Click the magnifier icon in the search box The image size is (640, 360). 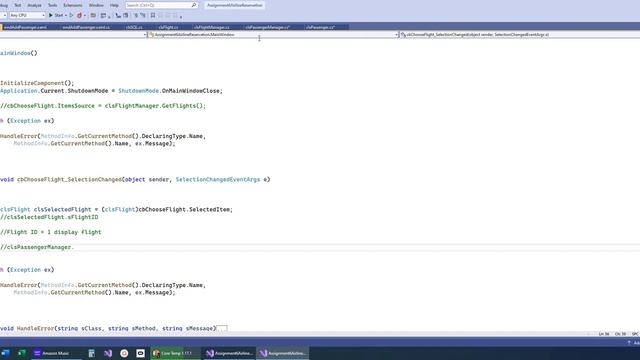(x=194, y=5)
